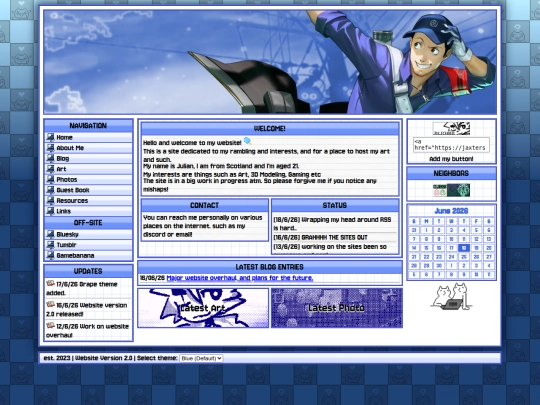540x405 pixels.
Task: Click the NEIGHBORS panel header
Action: tap(451, 173)
